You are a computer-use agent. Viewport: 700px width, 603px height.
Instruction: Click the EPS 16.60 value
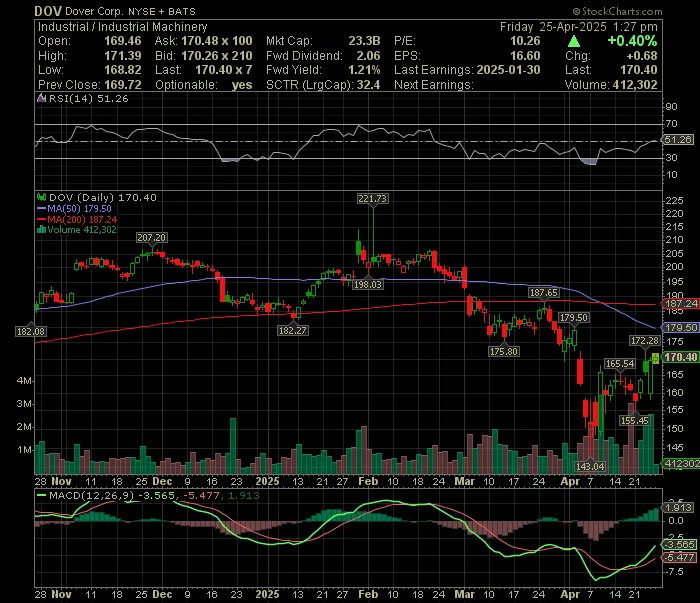point(525,56)
